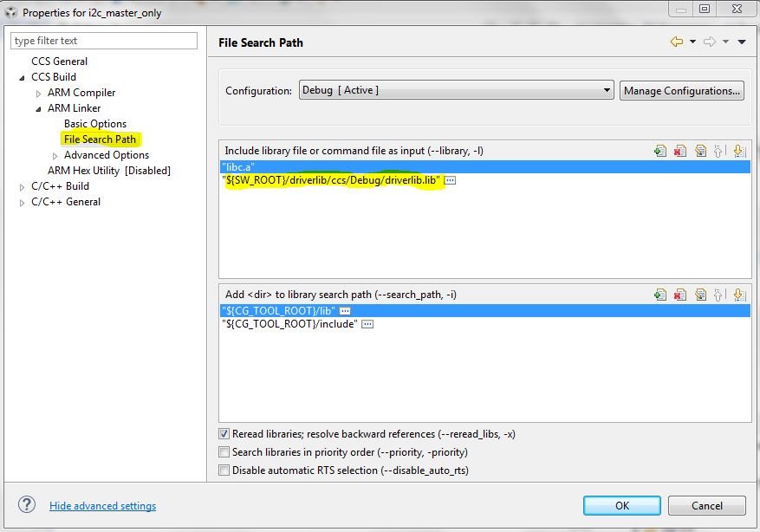This screenshot has width=760, height=532.
Task: Select "${CG_TOOL_ROOT}/lib" search path
Action: click(x=484, y=310)
